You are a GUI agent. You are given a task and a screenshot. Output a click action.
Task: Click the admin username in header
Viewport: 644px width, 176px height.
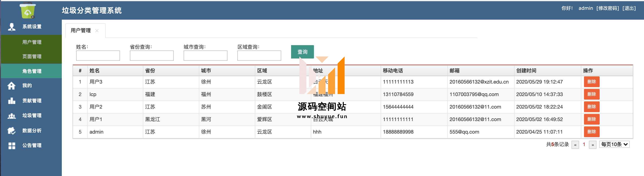[586, 8]
